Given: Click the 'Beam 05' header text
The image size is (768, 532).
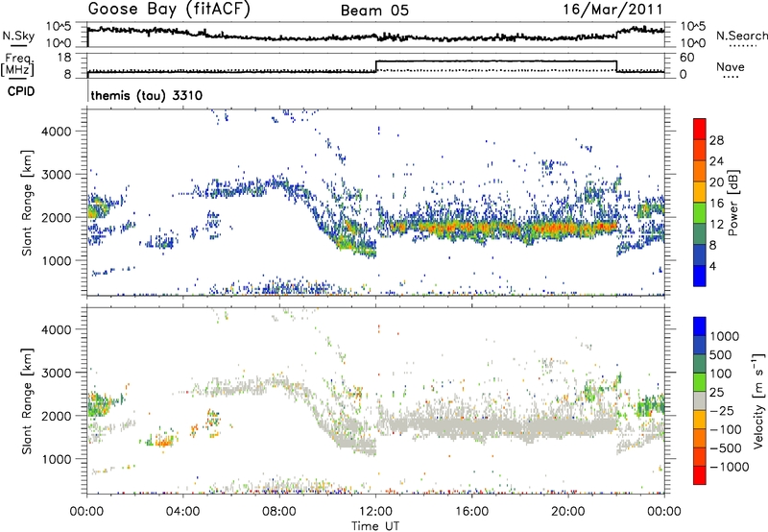Looking at the screenshot, I should (374, 11).
